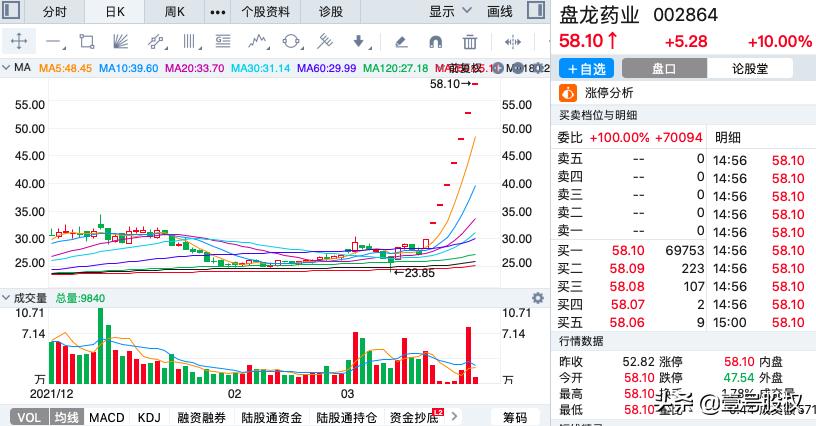The image size is (816, 426).
Task: Click the 买三 price 58.08
Action: (x=627, y=287)
